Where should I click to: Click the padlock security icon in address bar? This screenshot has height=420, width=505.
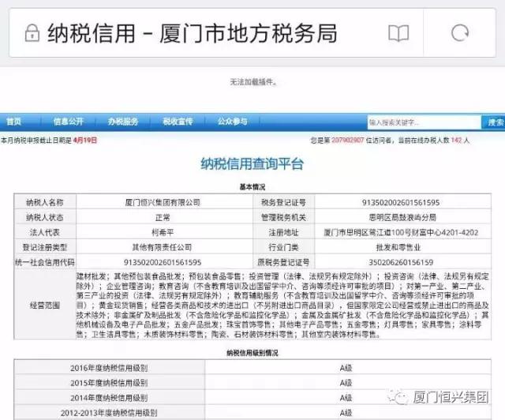(x=32, y=33)
